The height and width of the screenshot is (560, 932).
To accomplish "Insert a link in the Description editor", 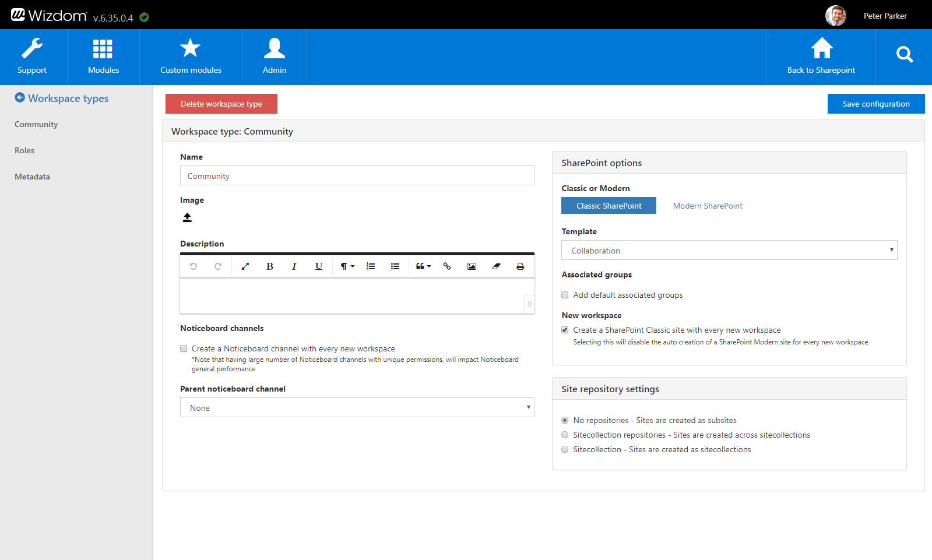I will pos(447,266).
